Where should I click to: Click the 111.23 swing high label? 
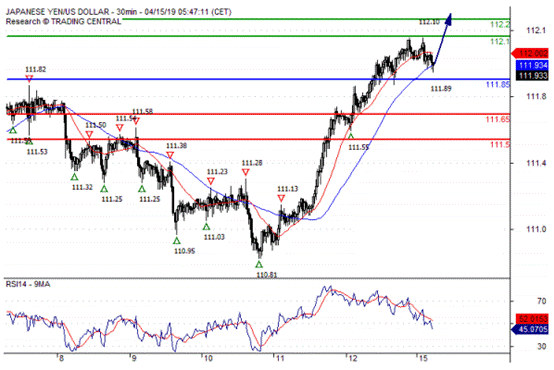pos(217,172)
